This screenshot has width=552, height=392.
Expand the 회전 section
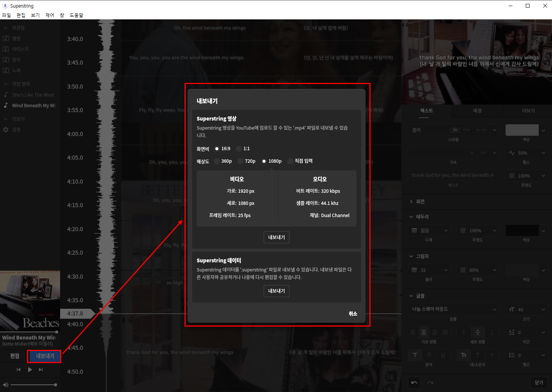pos(411,202)
